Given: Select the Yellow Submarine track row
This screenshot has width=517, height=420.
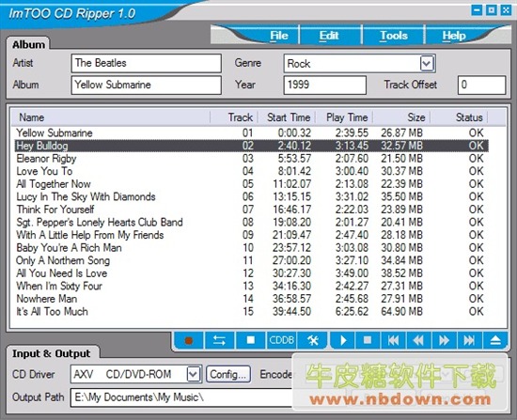Looking at the screenshot, I should click(x=252, y=132).
